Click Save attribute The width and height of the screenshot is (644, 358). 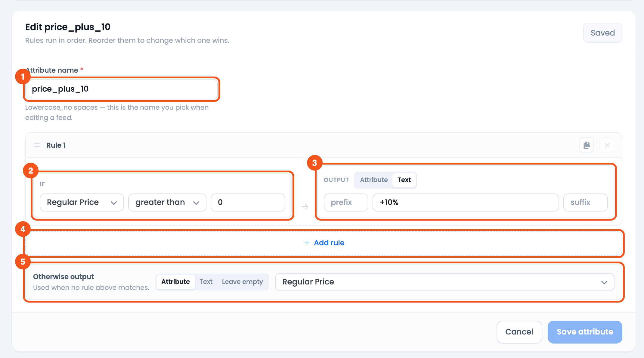pyautogui.click(x=585, y=332)
